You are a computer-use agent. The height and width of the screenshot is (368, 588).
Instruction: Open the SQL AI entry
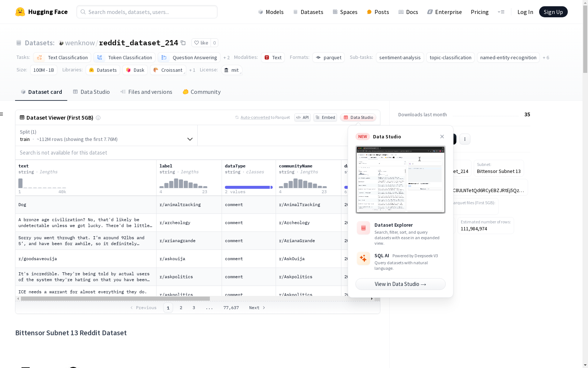tap(401, 261)
